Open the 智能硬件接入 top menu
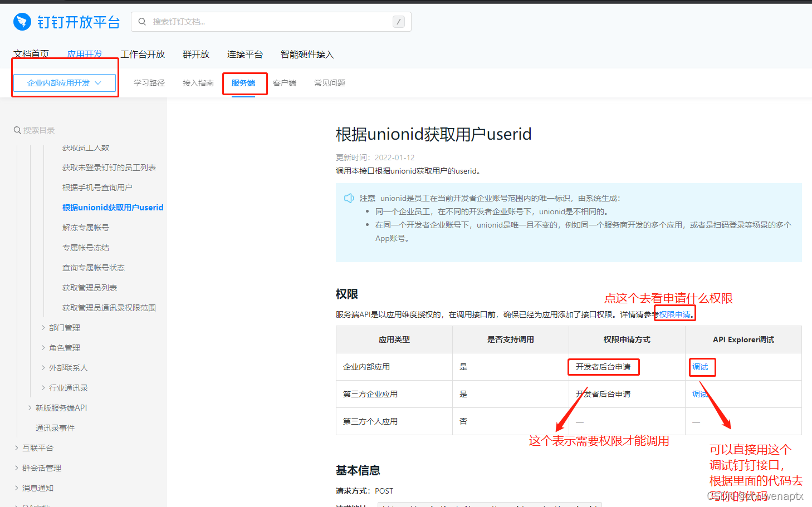This screenshot has height=507, width=812. (x=307, y=54)
